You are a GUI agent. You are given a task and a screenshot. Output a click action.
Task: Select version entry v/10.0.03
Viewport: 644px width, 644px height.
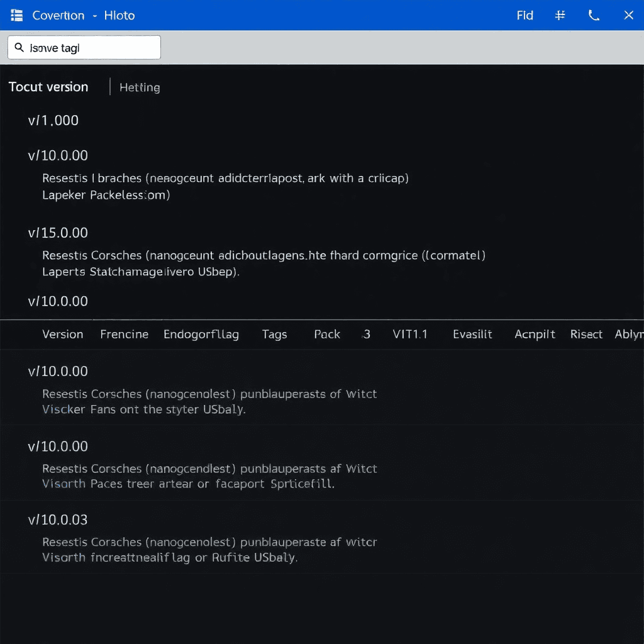pos(58,519)
